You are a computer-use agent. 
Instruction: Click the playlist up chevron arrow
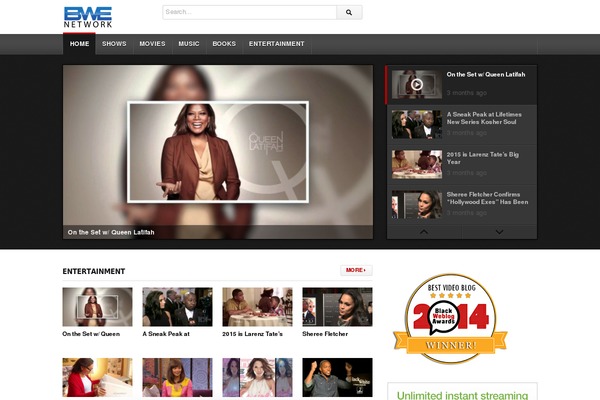(x=424, y=232)
